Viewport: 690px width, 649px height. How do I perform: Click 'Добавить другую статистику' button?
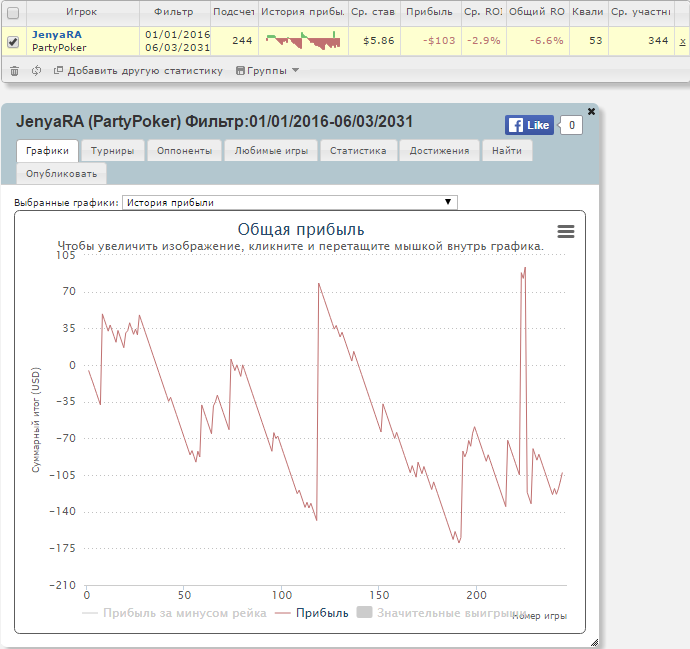tap(138, 71)
